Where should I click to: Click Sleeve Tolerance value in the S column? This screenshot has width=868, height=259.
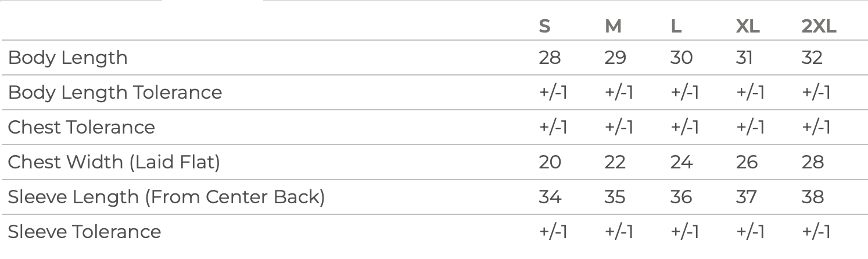pos(553,232)
